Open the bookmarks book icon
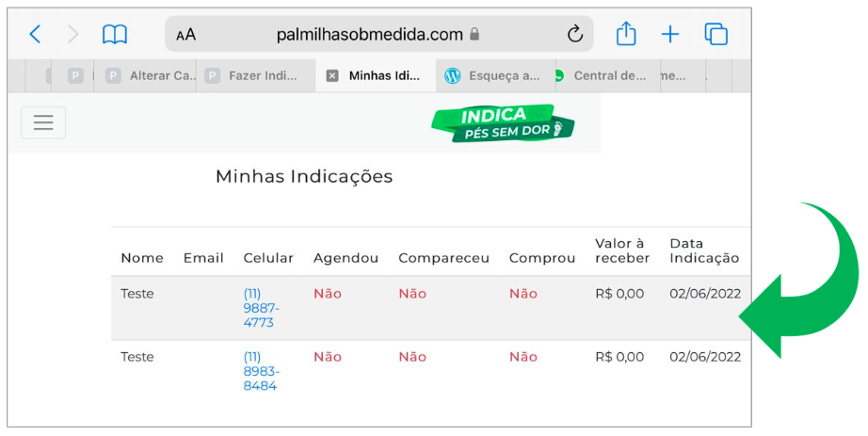Screen dimensions: 868x436 pyautogui.click(x=115, y=34)
